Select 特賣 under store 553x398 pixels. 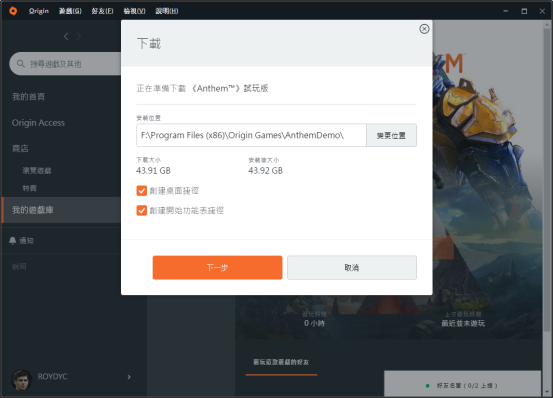(29, 188)
